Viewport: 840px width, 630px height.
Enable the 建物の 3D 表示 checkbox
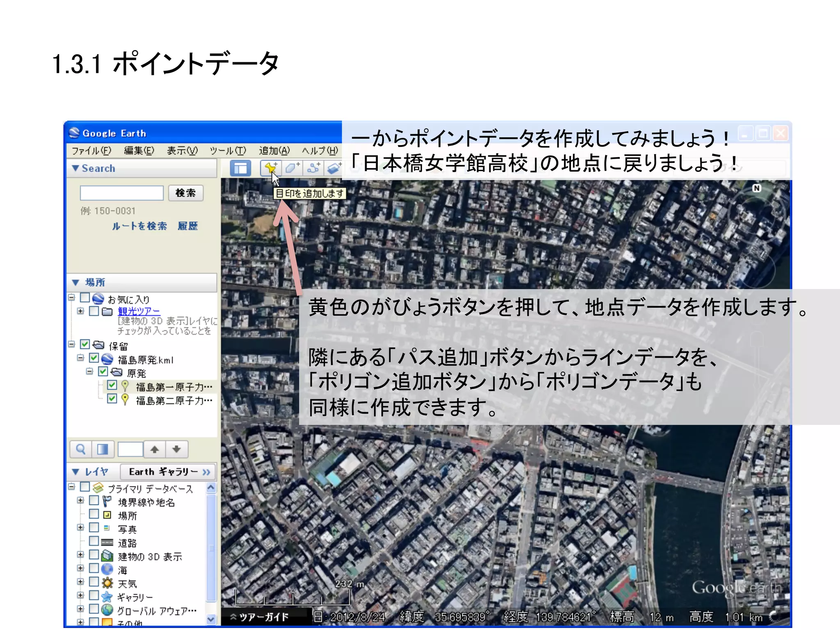pos(94,555)
